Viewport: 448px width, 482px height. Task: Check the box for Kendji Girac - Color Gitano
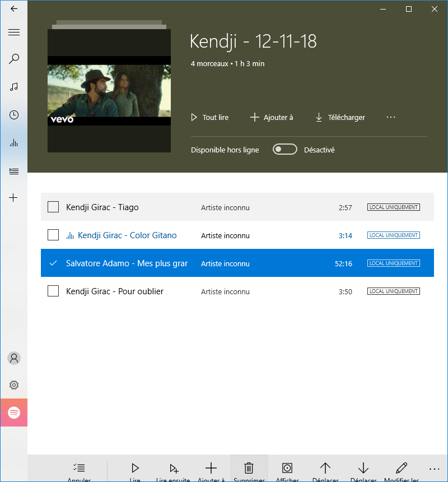[x=53, y=235]
